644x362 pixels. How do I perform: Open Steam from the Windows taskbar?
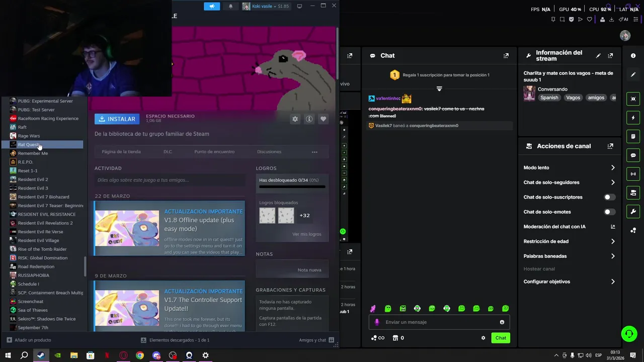[41, 355]
